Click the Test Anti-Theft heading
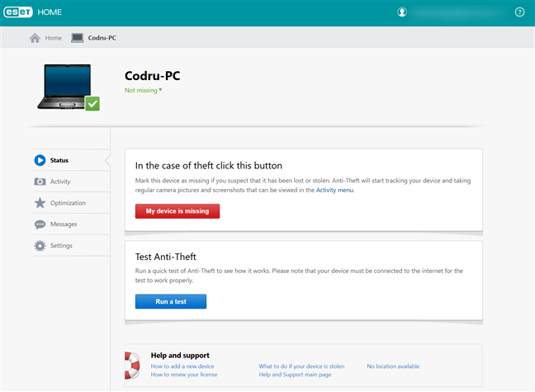The image size is (535, 392). pos(165,257)
